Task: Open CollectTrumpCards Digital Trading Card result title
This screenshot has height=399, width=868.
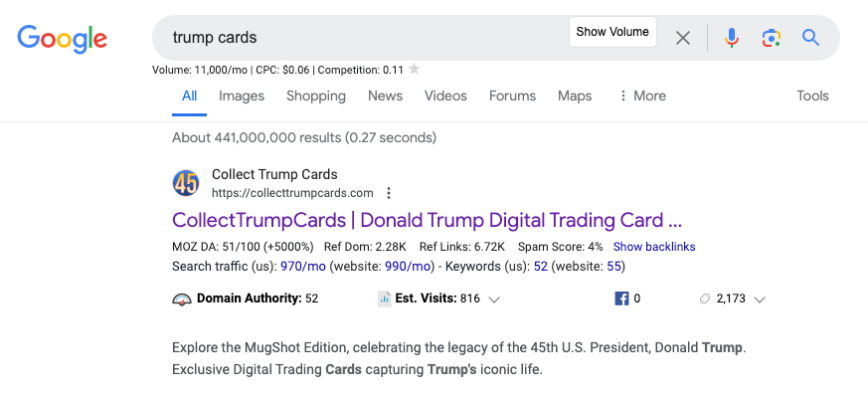Action: click(x=427, y=221)
